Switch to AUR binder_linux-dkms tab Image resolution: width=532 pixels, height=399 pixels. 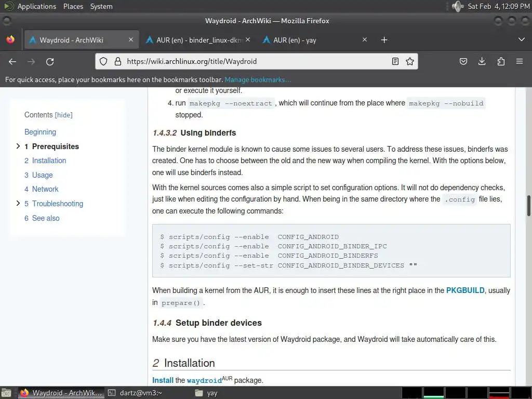click(198, 39)
